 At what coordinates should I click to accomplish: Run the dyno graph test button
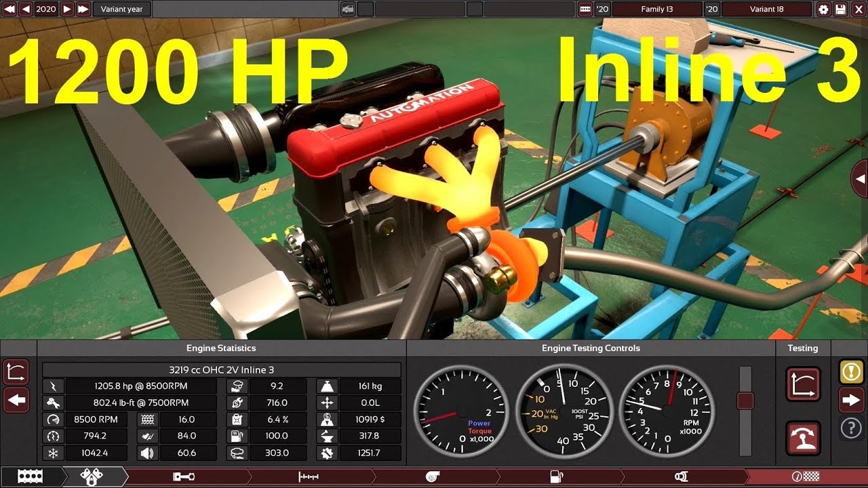click(x=803, y=384)
